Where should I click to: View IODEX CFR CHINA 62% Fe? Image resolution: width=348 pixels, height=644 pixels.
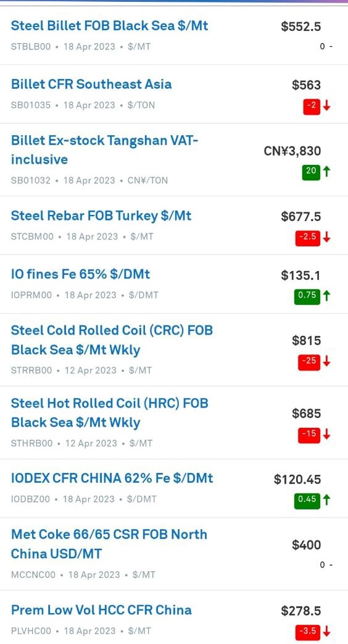pyautogui.click(x=112, y=478)
